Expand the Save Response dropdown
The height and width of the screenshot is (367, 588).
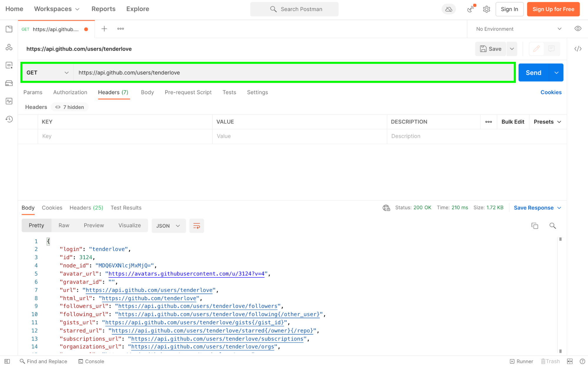[x=537, y=208]
